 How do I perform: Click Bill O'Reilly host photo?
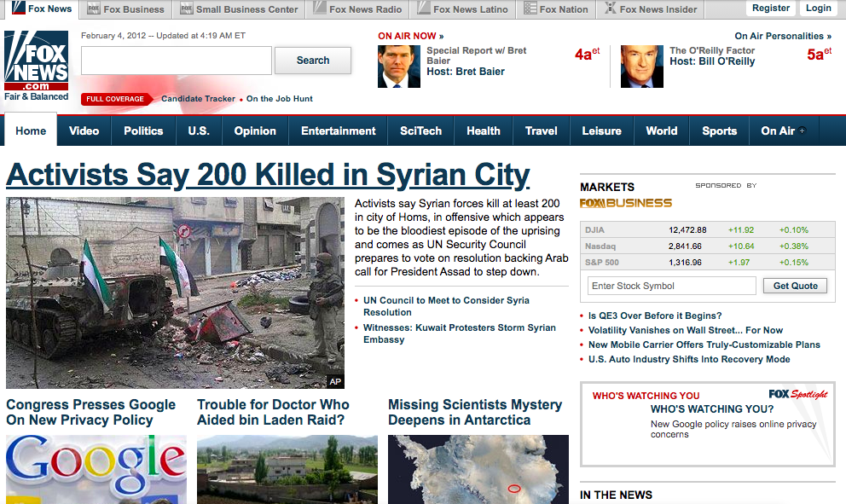(x=641, y=67)
